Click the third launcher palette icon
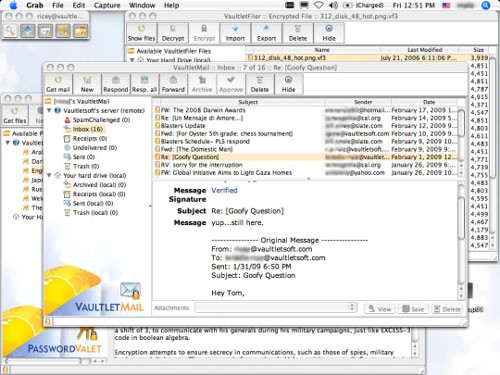 (45, 31)
